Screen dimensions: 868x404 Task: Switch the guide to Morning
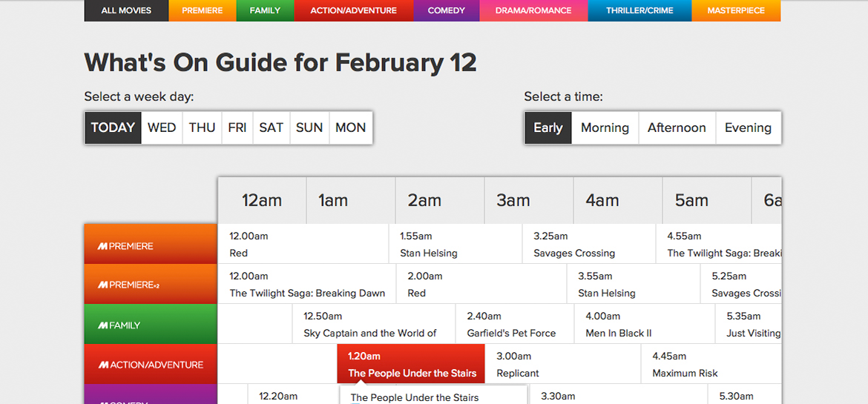605,128
